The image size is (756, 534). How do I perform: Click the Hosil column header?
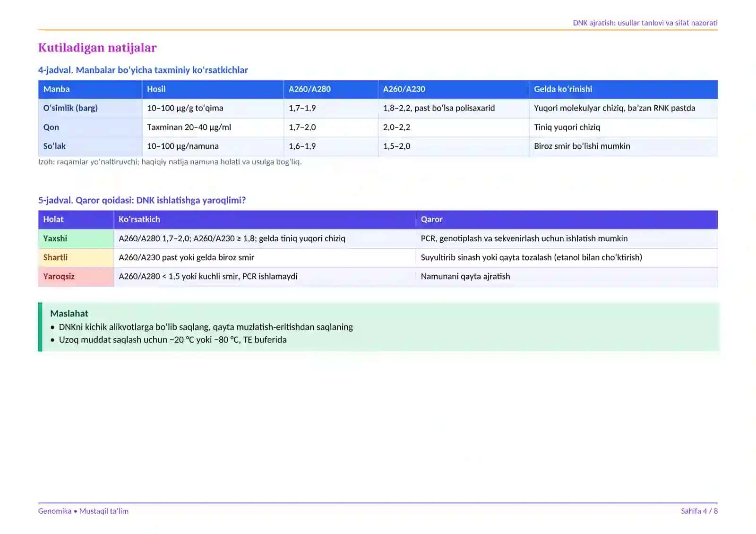213,89
